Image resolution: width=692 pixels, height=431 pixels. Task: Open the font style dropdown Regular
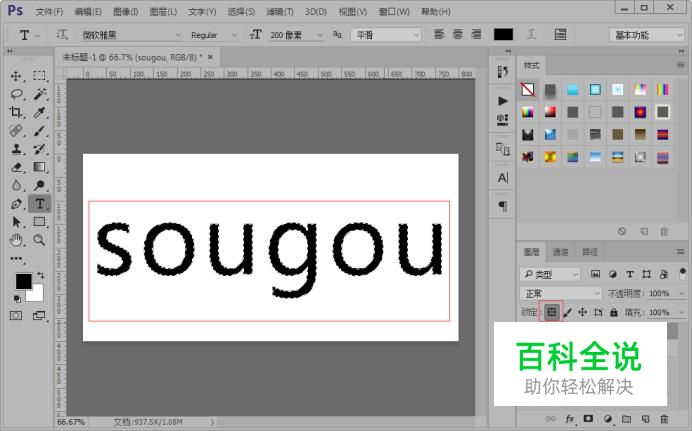point(214,35)
